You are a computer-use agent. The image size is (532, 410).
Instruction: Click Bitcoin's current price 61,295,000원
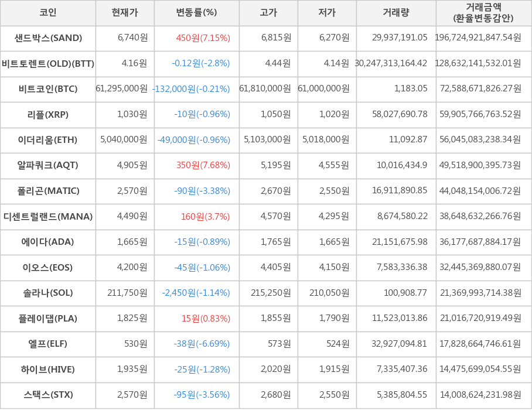point(121,89)
